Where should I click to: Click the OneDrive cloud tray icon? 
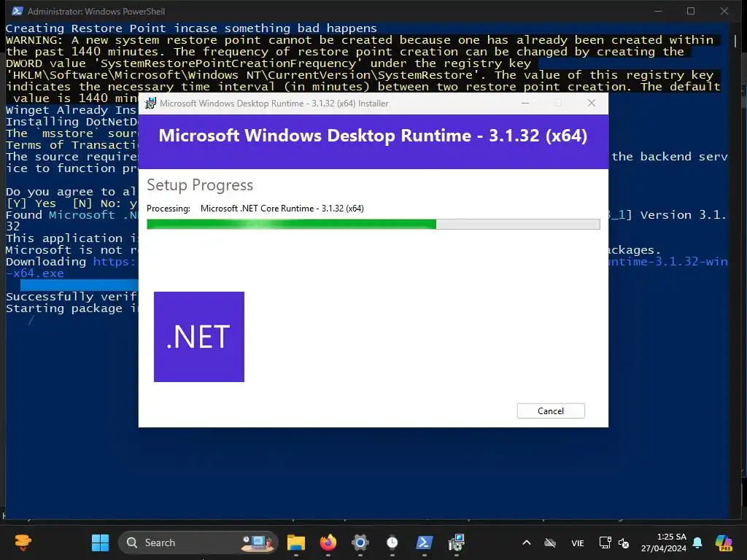pos(550,542)
